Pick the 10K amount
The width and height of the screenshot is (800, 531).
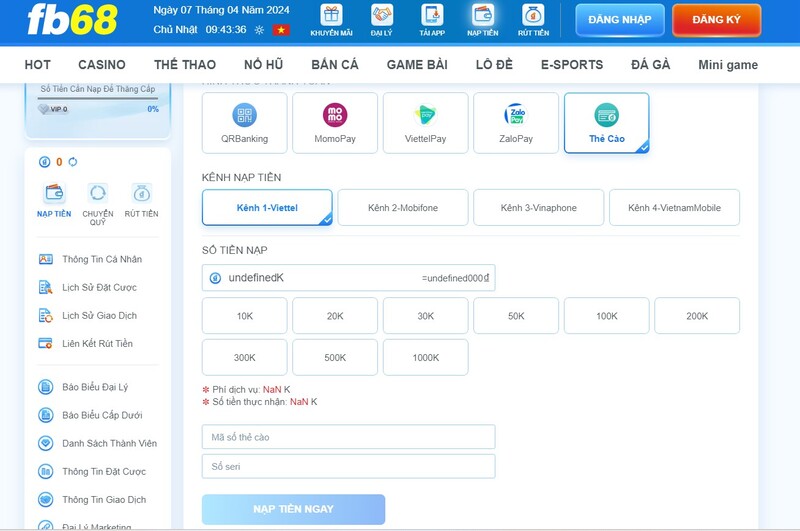pos(244,316)
